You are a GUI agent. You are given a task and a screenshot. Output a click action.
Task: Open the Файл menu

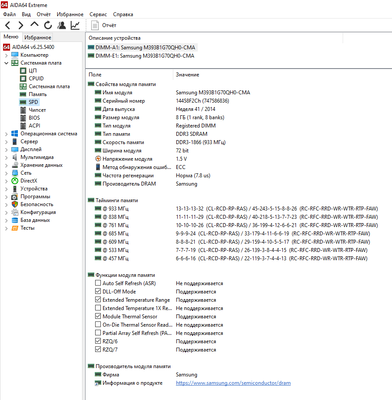tap(9, 14)
